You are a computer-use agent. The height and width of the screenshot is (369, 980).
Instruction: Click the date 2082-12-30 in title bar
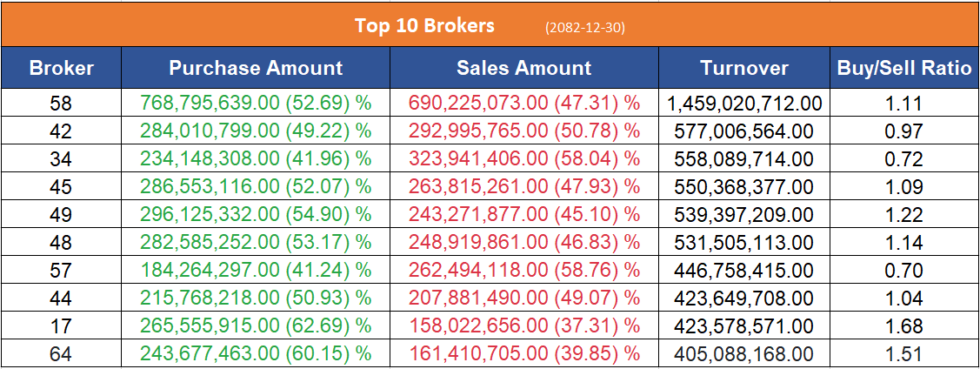pyautogui.click(x=584, y=27)
